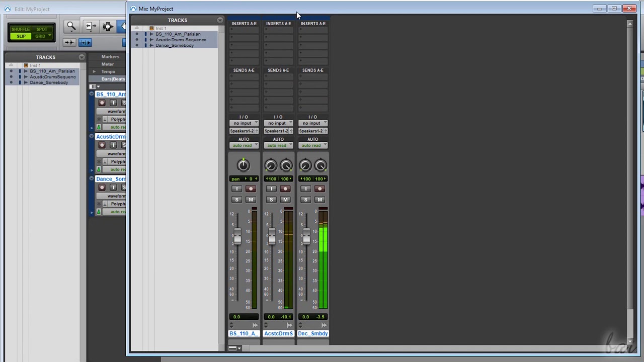
Task: Open auto read automation mode on Dnc_Smbdy channel
Action: tap(313, 145)
